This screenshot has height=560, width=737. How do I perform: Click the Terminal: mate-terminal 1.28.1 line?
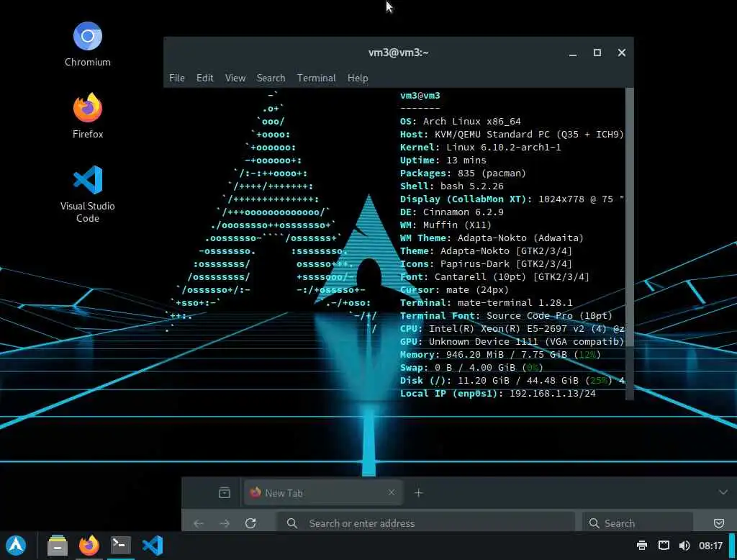tap(486, 303)
